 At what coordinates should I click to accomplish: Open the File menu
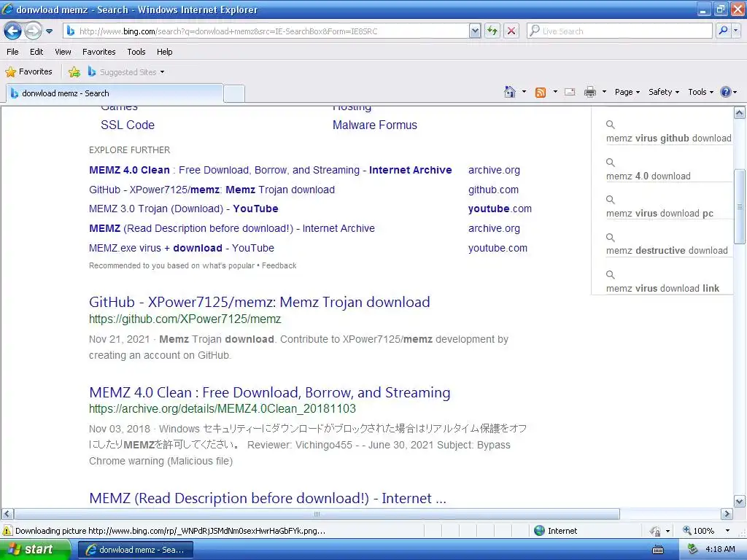[13, 52]
